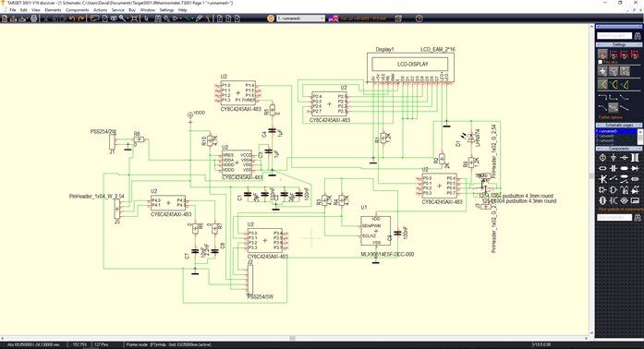Click the cut scissors icon
The image size is (644, 349).
pos(46,18)
